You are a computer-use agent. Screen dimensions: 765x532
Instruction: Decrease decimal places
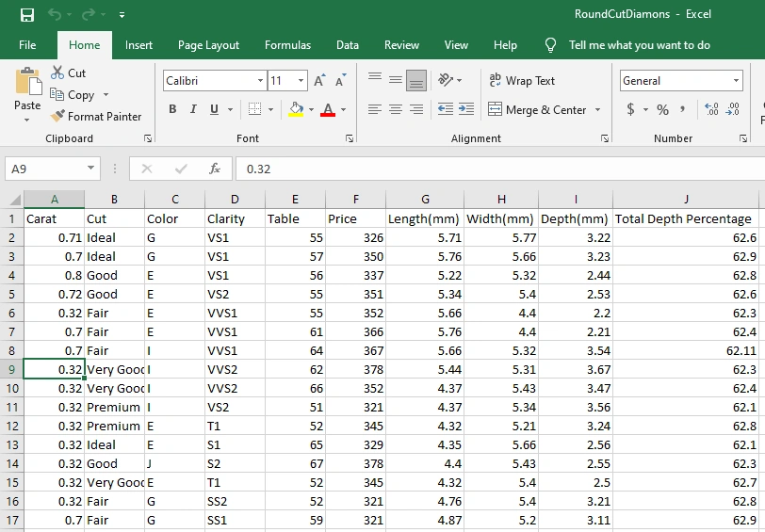pyautogui.click(x=733, y=109)
